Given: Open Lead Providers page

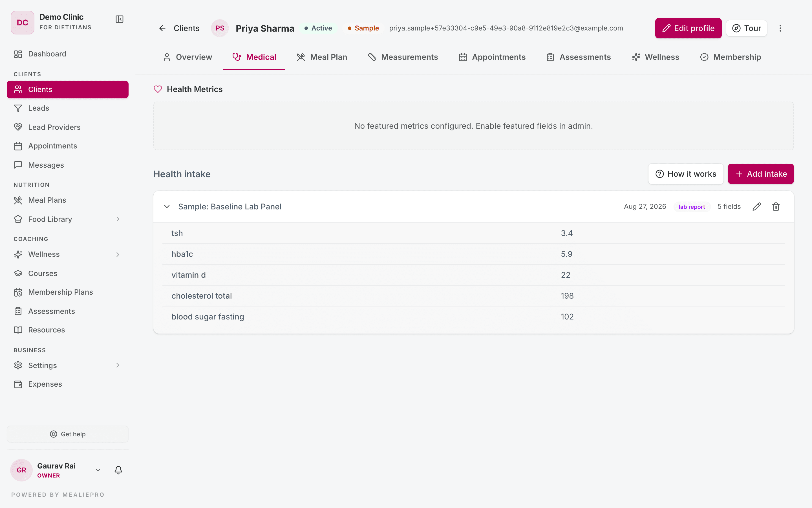Looking at the screenshot, I should [x=67, y=127].
